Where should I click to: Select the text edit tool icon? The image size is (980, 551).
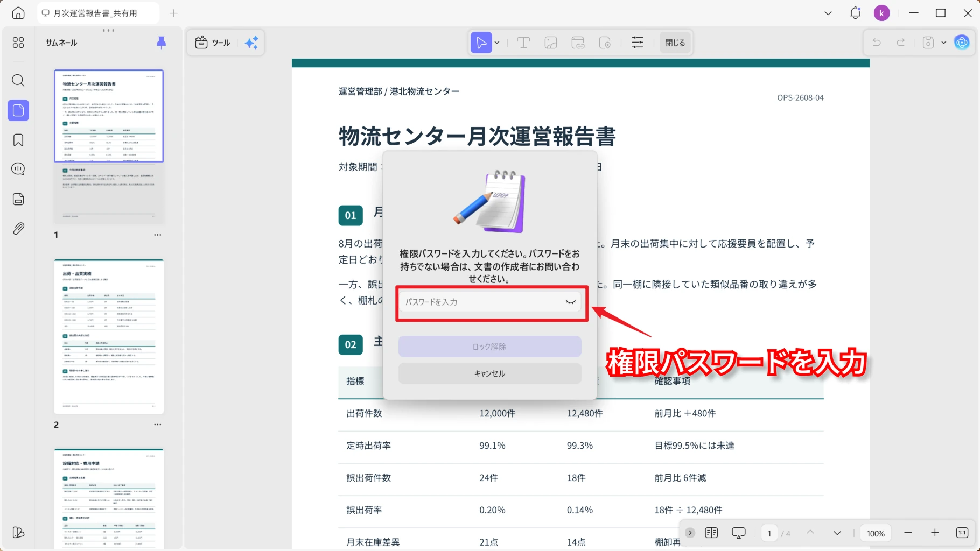523,43
